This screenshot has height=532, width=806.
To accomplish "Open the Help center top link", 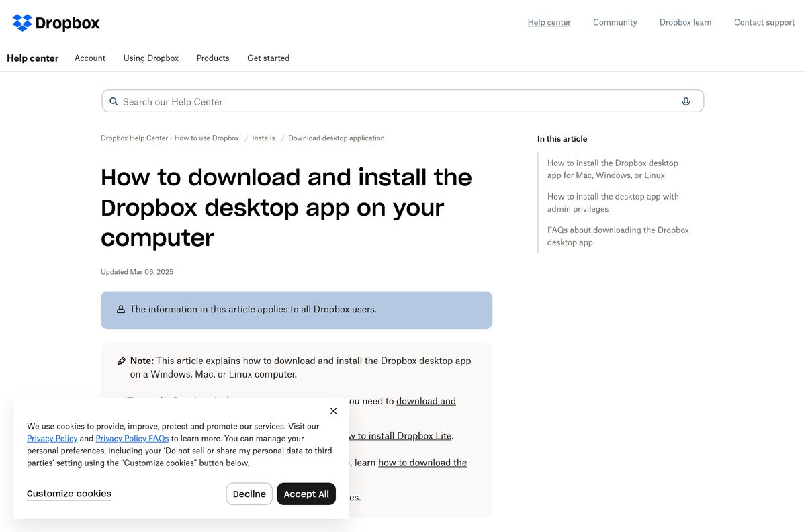I will click(x=549, y=22).
